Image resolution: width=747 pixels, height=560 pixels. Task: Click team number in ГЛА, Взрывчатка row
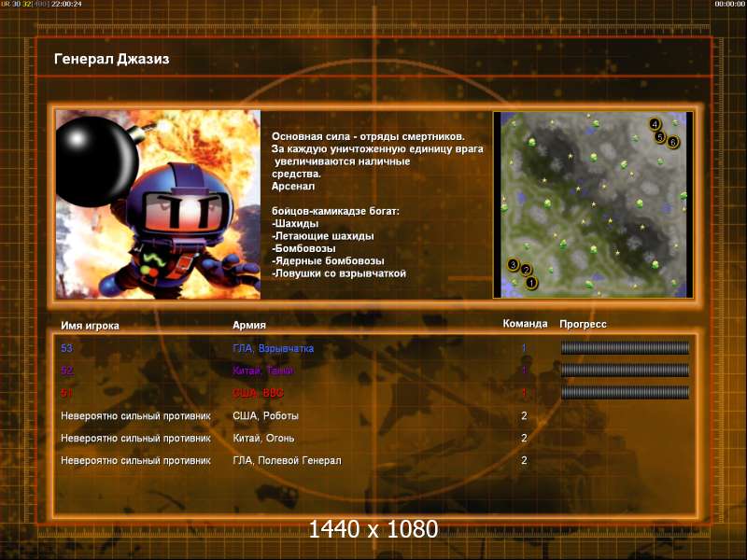click(524, 347)
